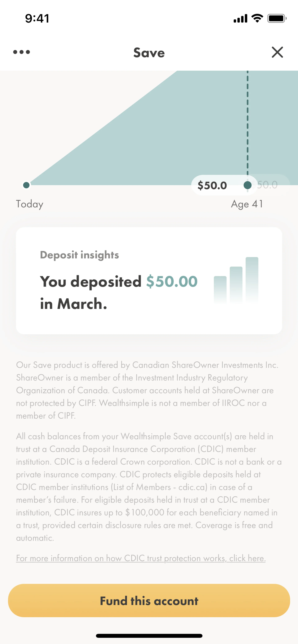Close the Save screen with X
This screenshot has height=644, width=298.
pos(277,52)
